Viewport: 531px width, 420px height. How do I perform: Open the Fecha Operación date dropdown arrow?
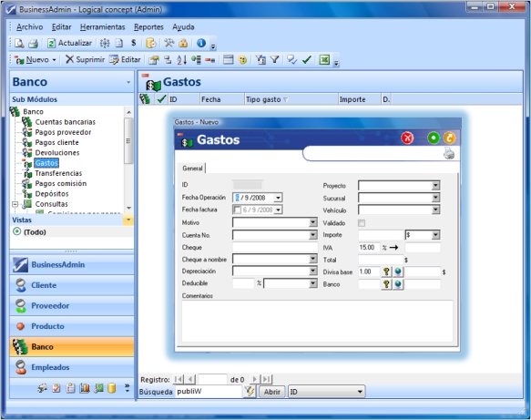coord(278,198)
